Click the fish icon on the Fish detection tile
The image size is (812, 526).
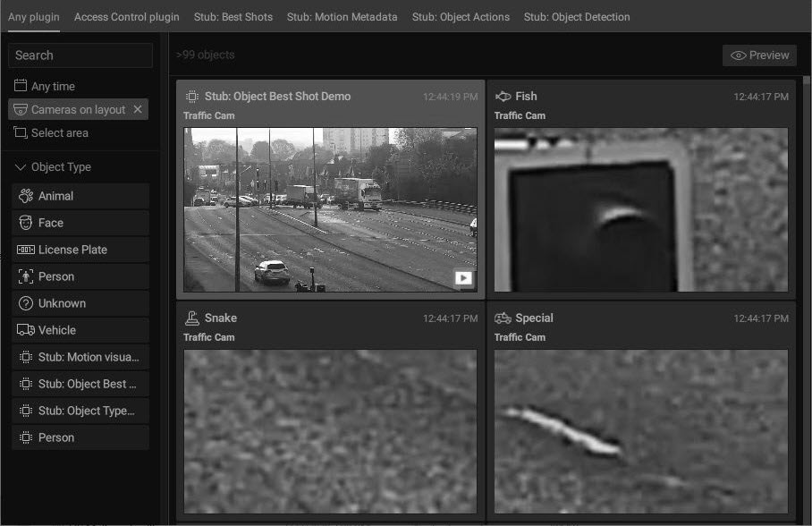(502, 96)
